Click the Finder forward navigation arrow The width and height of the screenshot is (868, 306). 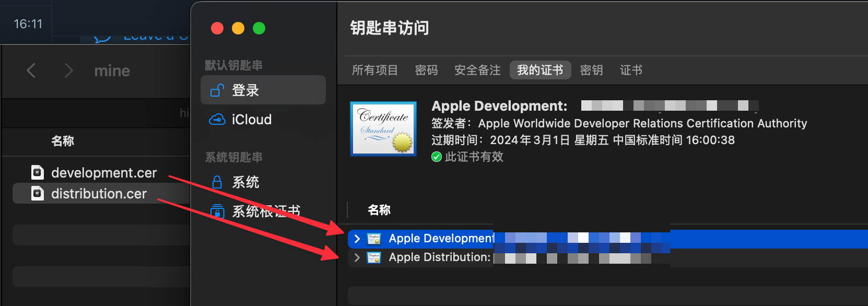[x=68, y=70]
